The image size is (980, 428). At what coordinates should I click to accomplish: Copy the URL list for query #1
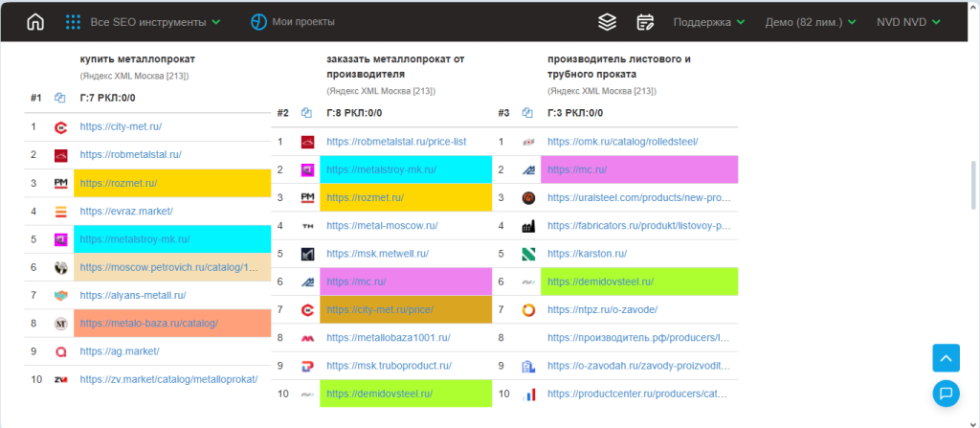pyautogui.click(x=60, y=98)
